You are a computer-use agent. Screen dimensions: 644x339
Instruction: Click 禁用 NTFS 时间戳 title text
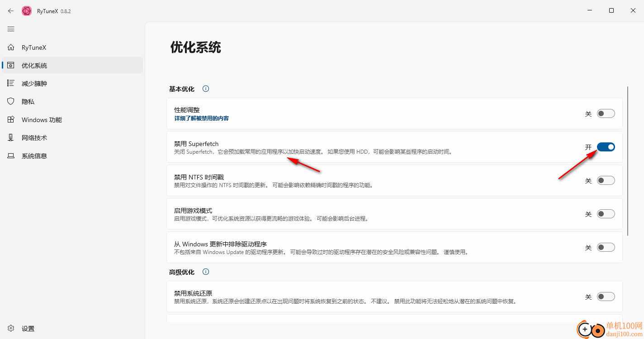click(199, 177)
